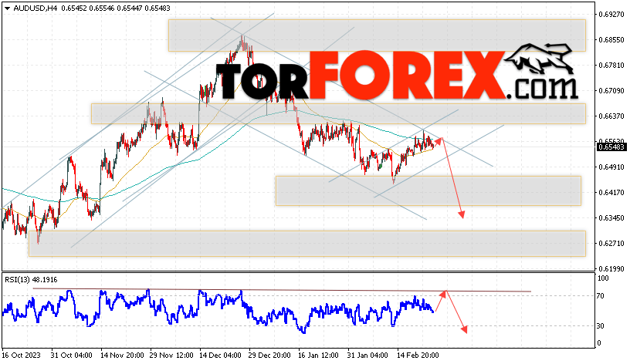Click the 29 Nov 12:00 time label
The width and height of the screenshot is (630, 364).
click(x=171, y=356)
